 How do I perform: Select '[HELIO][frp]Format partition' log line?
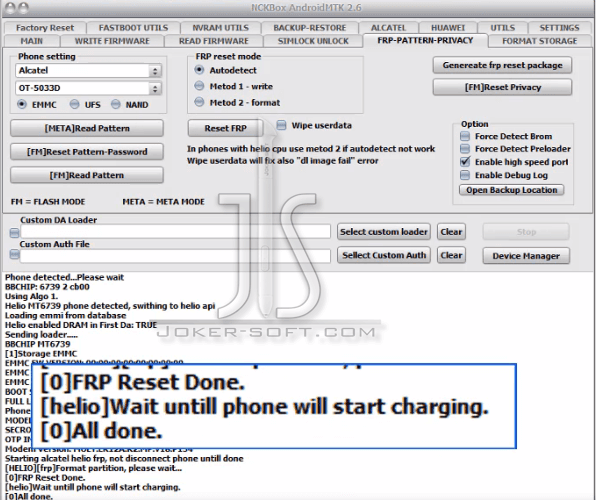(93, 468)
